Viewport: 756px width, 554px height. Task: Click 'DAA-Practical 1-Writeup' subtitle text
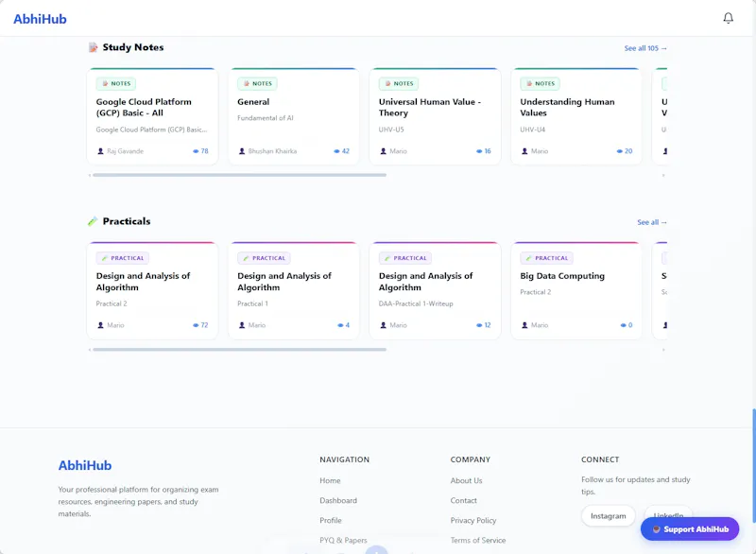pyautogui.click(x=416, y=303)
